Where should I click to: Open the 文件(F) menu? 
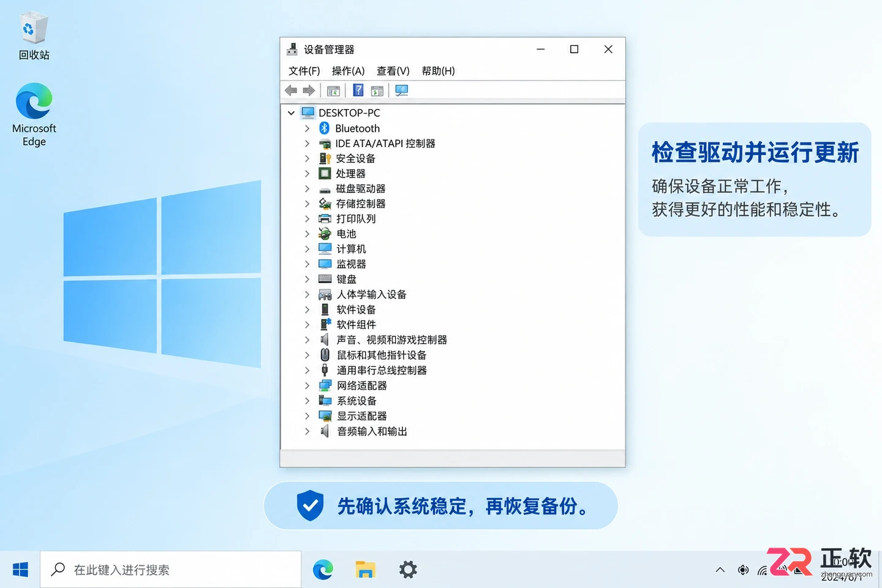point(304,71)
